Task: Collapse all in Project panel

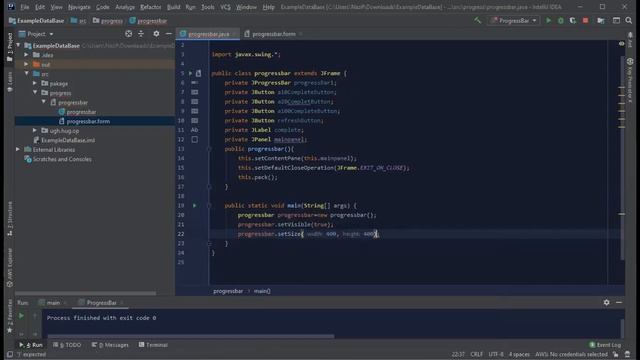Action: [141, 34]
